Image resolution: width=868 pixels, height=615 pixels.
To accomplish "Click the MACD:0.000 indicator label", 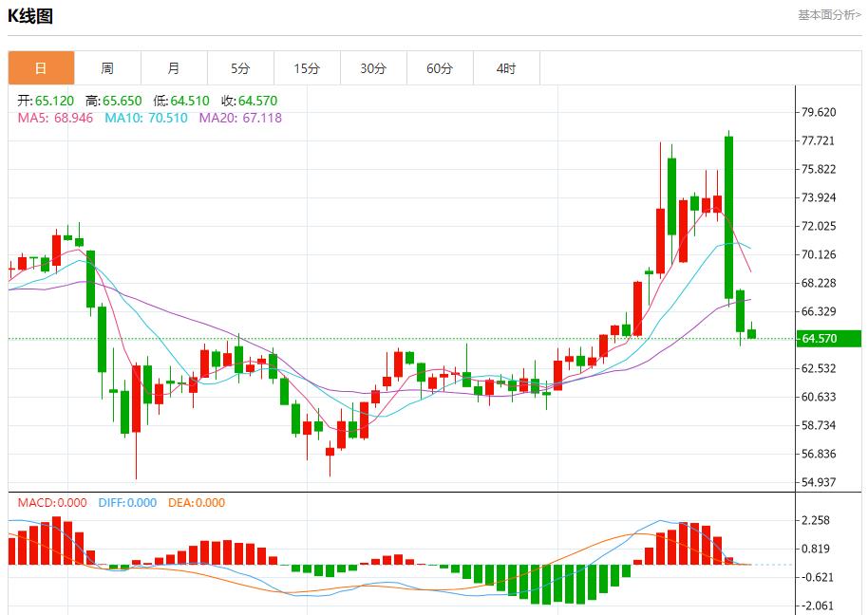I will [x=47, y=503].
